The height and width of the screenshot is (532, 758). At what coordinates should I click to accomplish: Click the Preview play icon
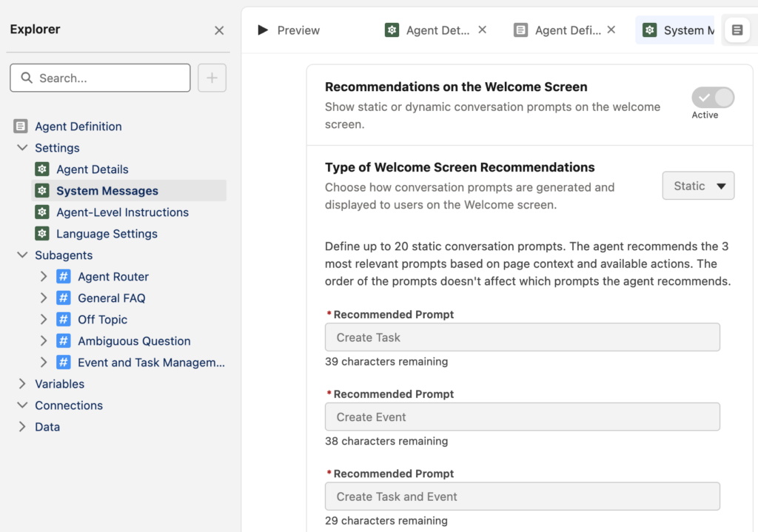pyautogui.click(x=263, y=30)
